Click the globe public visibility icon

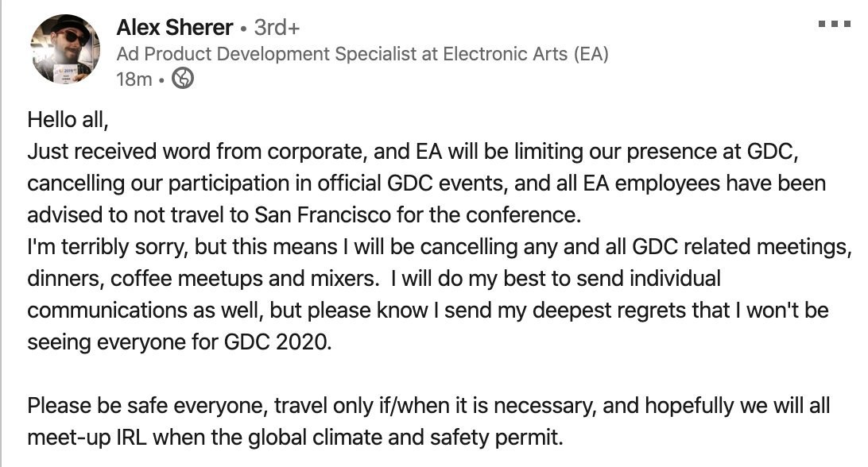point(183,79)
